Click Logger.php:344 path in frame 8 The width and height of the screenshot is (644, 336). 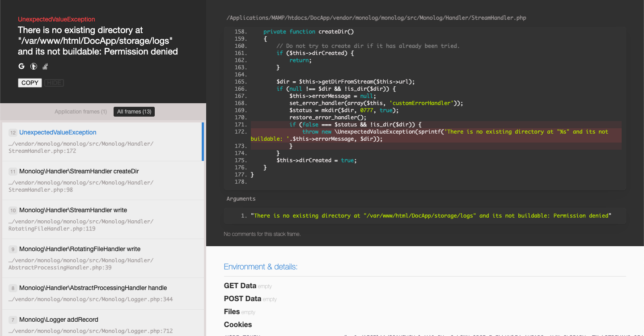click(91, 299)
